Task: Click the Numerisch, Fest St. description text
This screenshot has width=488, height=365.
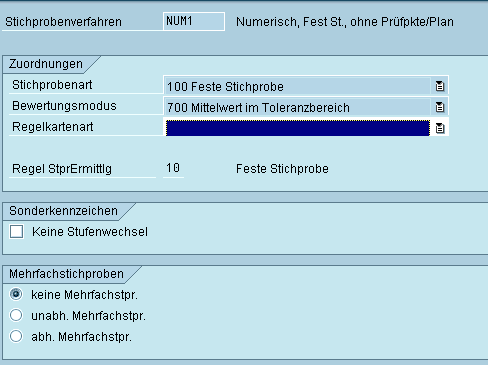Action: (345, 22)
